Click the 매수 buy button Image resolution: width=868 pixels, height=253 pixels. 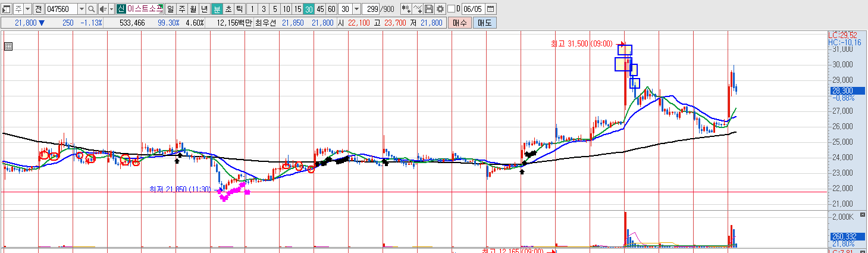pos(459,23)
